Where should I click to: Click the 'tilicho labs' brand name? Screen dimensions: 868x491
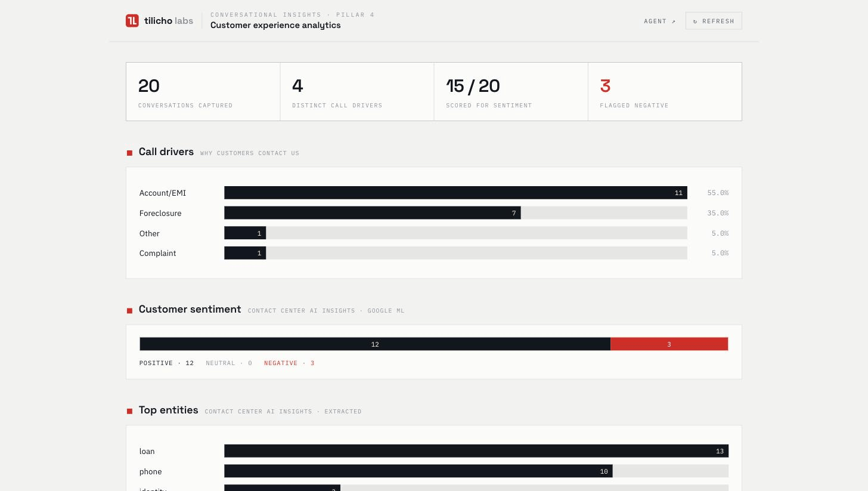tap(169, 21)
